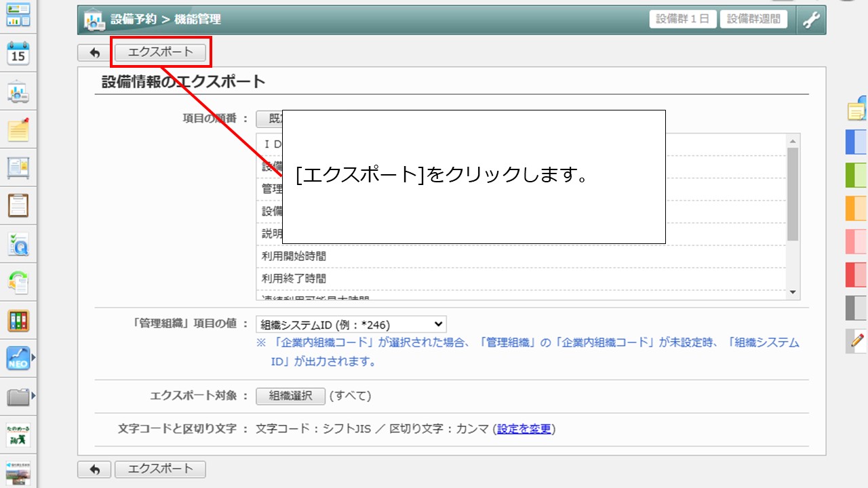Open the clipboard icon in left sidebar

(x=18, y=205)
